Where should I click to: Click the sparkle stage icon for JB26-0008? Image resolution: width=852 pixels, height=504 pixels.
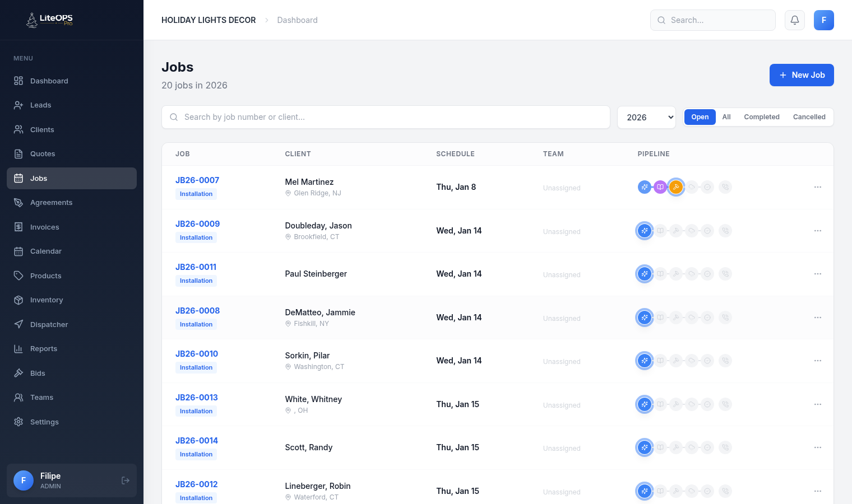[645, 318]
